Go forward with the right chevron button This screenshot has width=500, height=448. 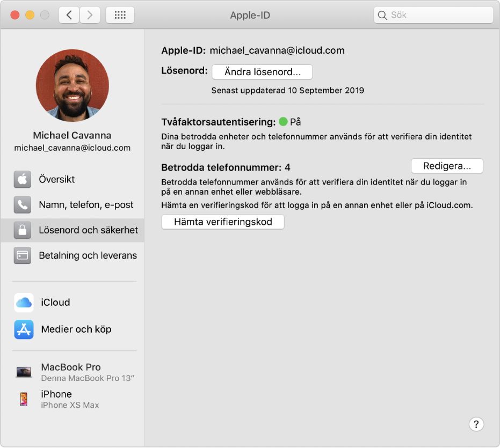(90, 15)
